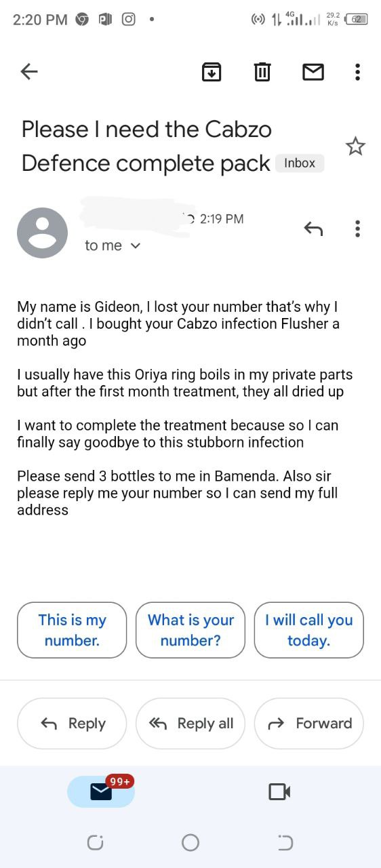Screen dimensions: 381x868
Task: Switch to the Mail tab with 99+ badge
Action: point(101,791)
